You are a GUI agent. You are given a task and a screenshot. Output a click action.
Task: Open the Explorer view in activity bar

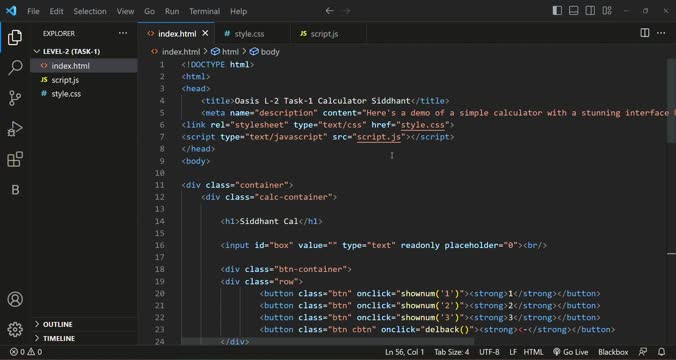click(15, 38)
